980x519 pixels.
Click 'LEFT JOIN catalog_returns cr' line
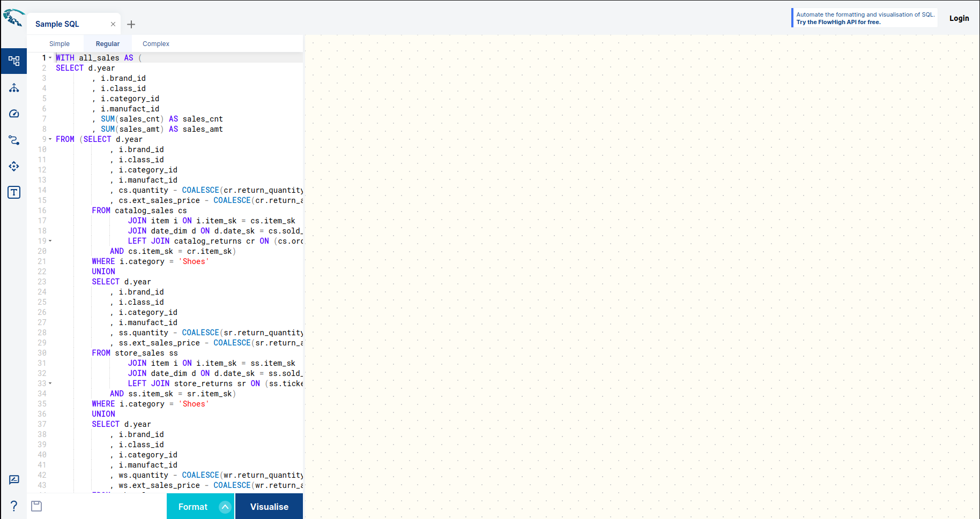click(x=216, y=241)
